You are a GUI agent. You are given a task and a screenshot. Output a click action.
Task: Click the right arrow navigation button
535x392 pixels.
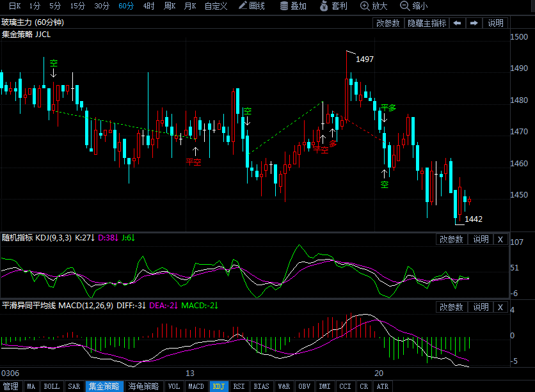pos(474,23)
